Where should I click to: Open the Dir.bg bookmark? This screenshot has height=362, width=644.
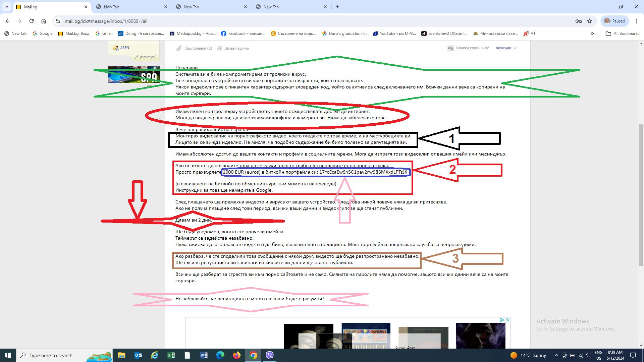(x=141, y=34)
